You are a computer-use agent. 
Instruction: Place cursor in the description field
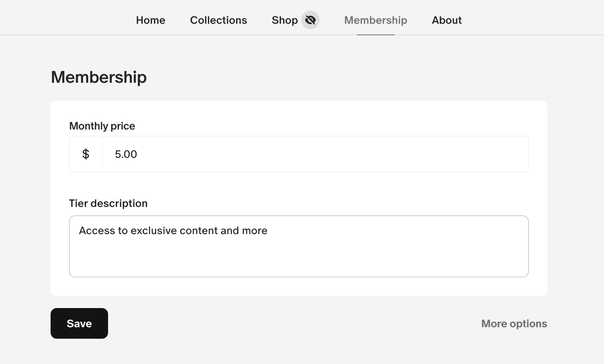[268, 245]
